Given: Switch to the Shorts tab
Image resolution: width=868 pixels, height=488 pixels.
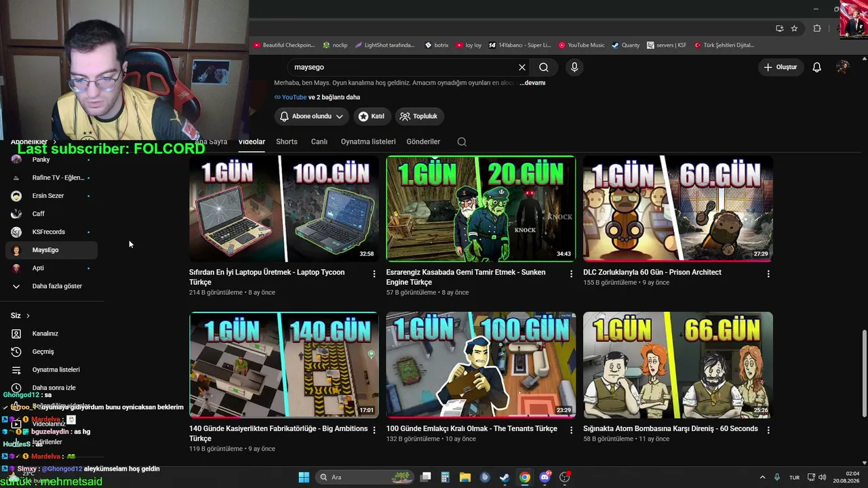Looking at the screenshot, I should [287, 142].
